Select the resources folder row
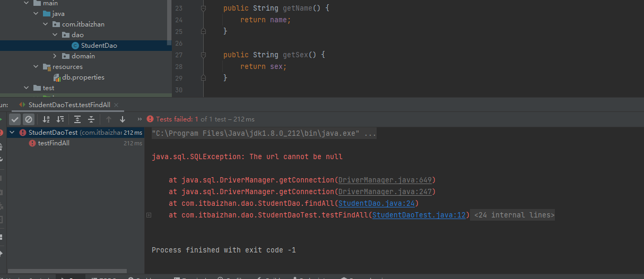The image size is (644, 279). point(83,67)
